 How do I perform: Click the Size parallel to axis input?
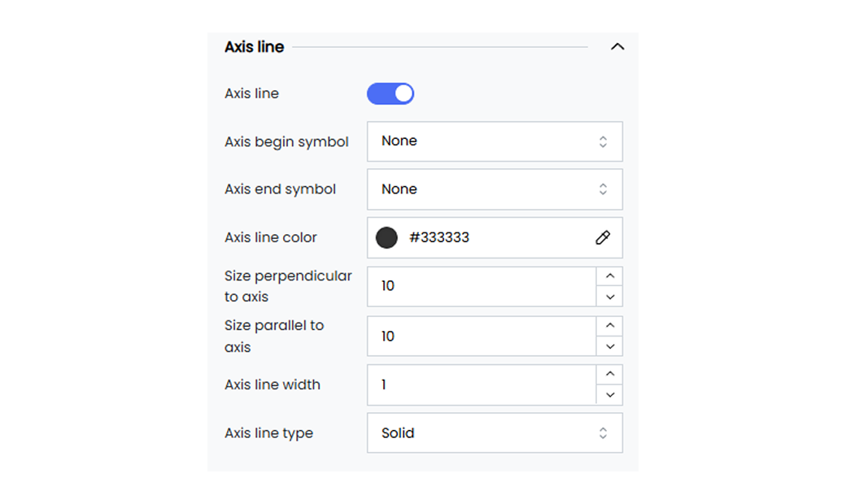482,336
